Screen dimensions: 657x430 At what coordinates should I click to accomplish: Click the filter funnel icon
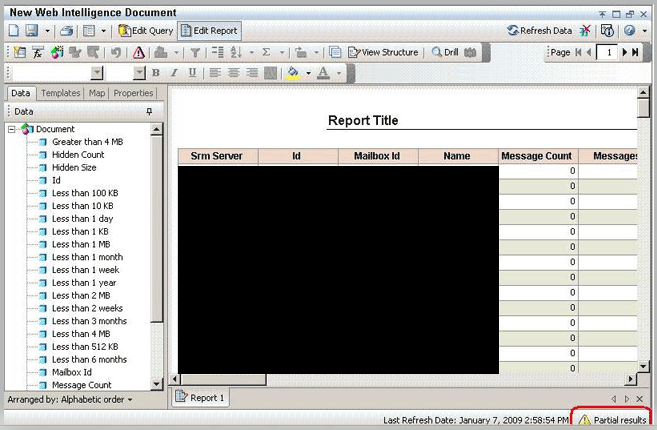click(195, 52)
